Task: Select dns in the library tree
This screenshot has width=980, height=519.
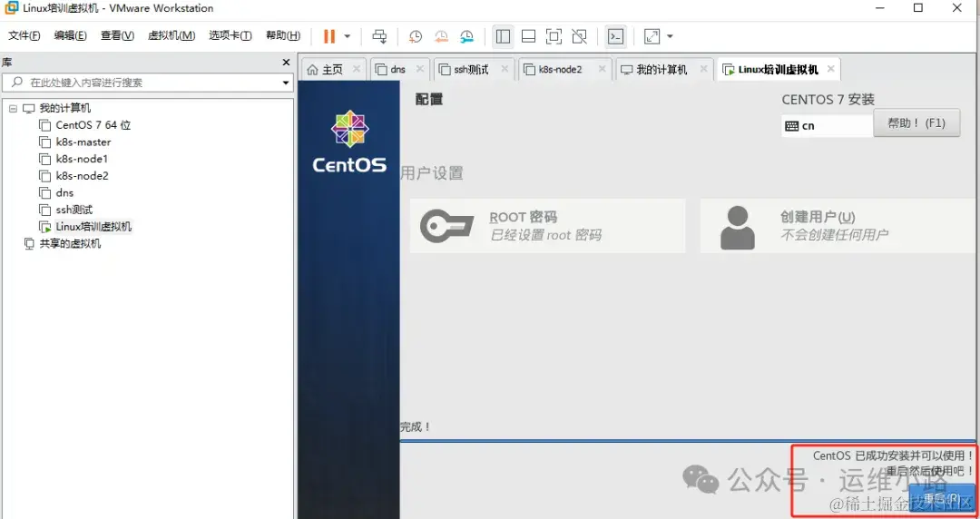Action: point(64,192)
